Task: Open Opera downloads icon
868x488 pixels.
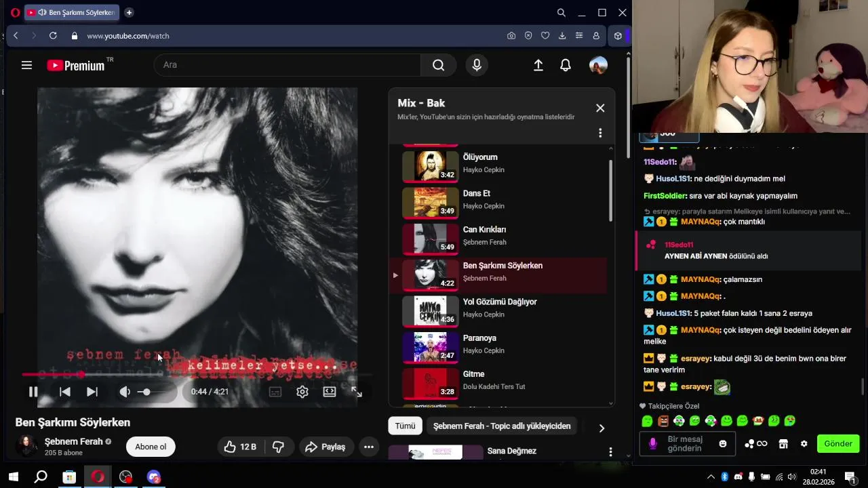Action: pos(562,36)
